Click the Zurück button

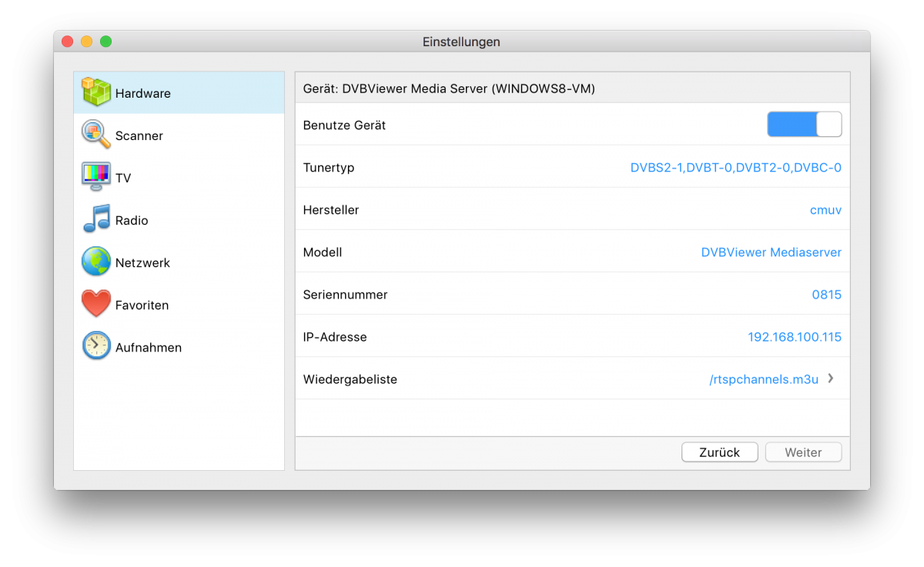(x=720, y=452)
